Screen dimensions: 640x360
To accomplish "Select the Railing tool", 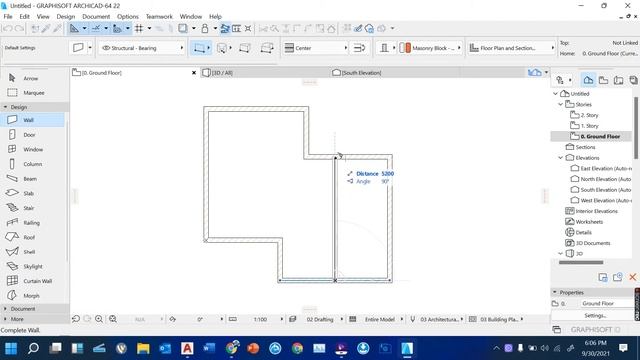I will 33,222.
